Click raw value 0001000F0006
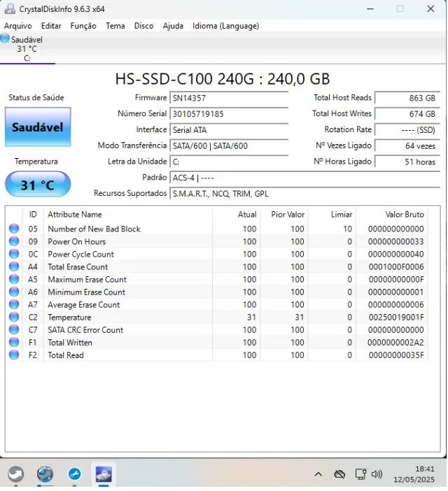 coord(396,266)
